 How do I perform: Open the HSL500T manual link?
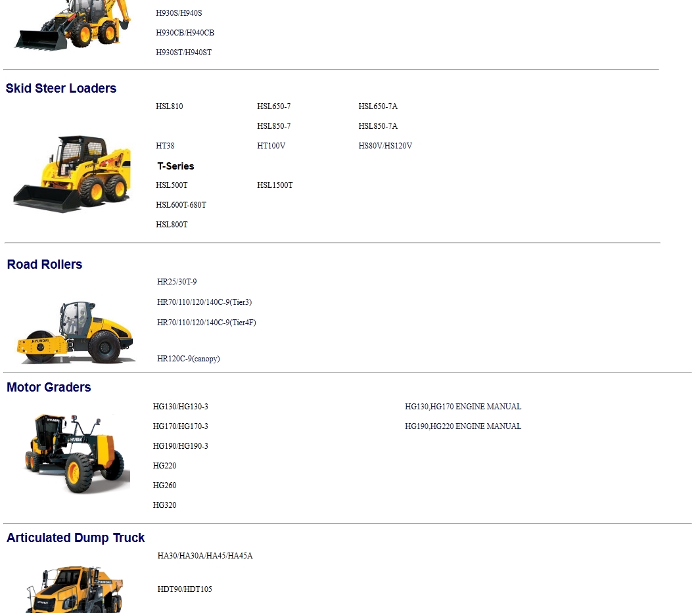171,185
